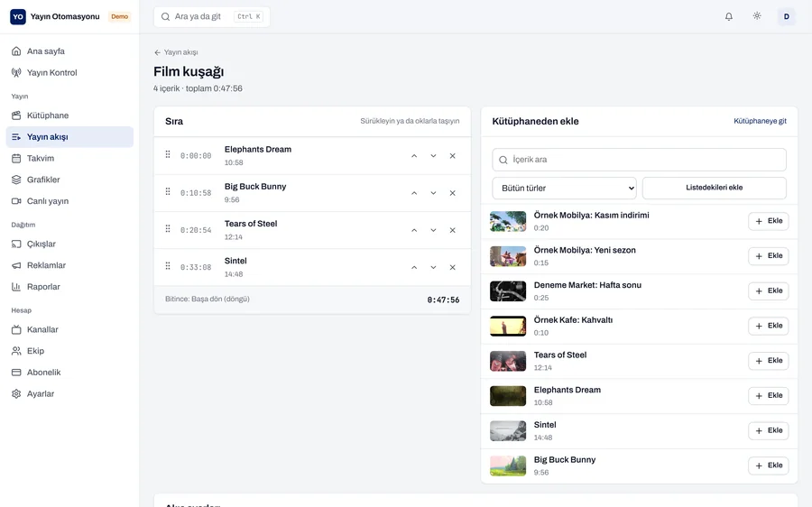
Task: Open Kanallar in sidebar
Action: tap(69, 329)
